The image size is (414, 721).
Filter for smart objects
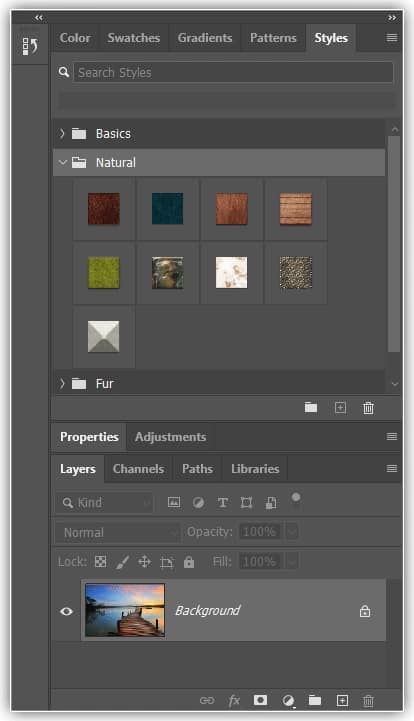tap(271, 503)
